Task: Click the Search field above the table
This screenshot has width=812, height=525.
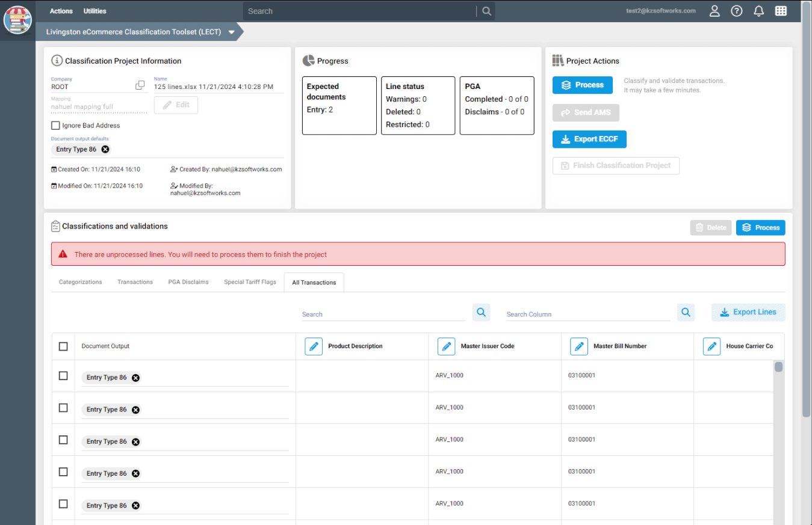Action: tap(384, 314)
